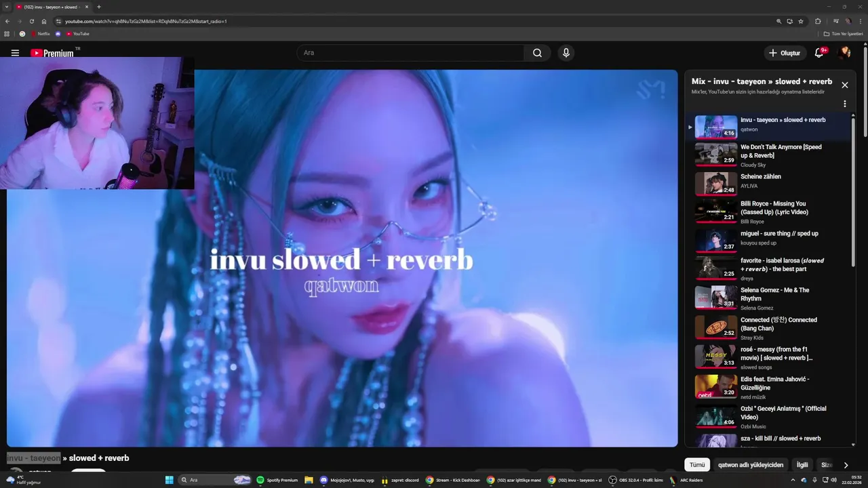Viewport: 868px width, 488px height.
Task: Close the invu - taeyeon tab
Action: 86,7
